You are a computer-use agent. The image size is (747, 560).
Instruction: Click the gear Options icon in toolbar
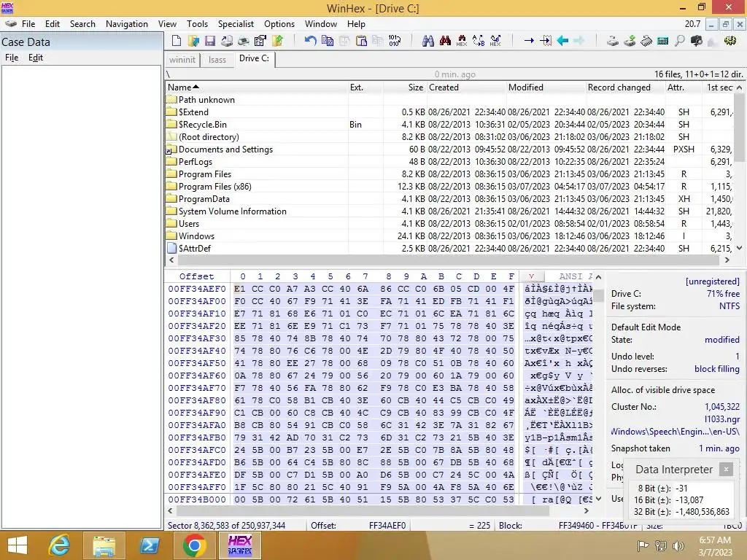pyautogui.click(x=729, y=41)
